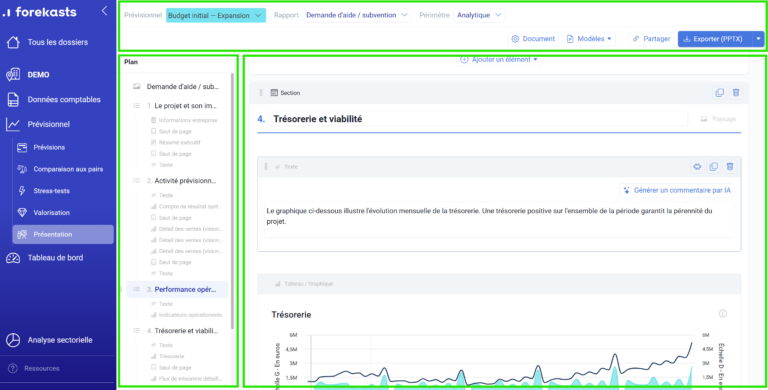Image resolution: width=768 pixels, height=390 pixels.
Task: Click Générer un commentaire par IA
Action: pyautogui.click(x=677, y=190)
